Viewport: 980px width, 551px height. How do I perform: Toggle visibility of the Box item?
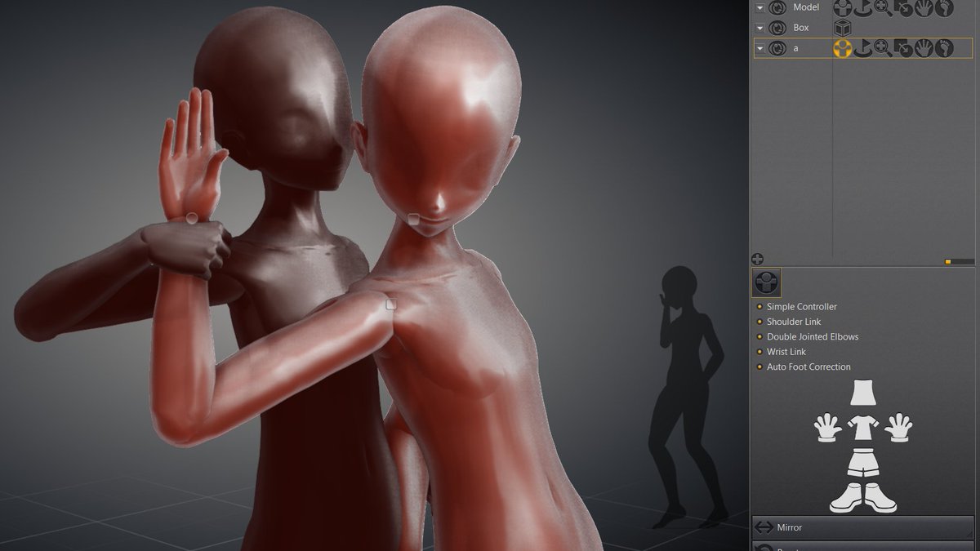pos(778,28)
